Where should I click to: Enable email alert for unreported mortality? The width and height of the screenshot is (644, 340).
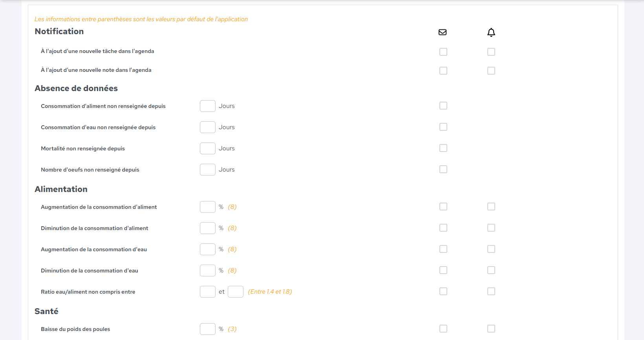(x=443, y=148)
